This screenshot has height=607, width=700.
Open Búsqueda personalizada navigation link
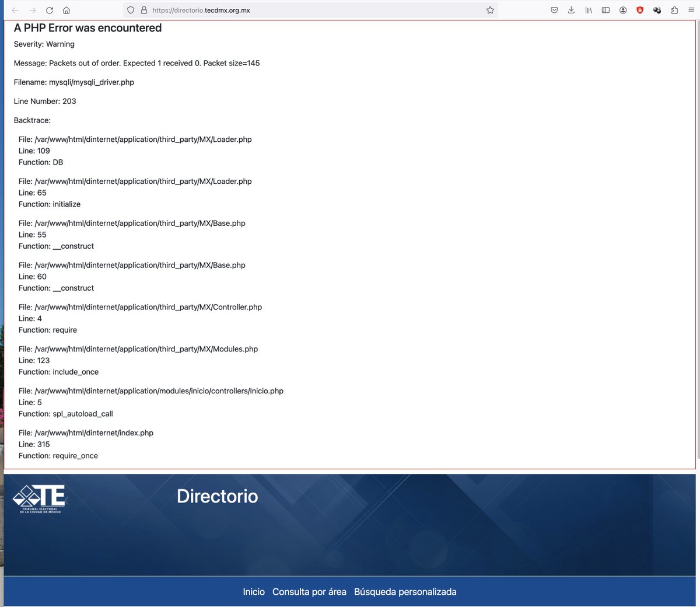405,592
